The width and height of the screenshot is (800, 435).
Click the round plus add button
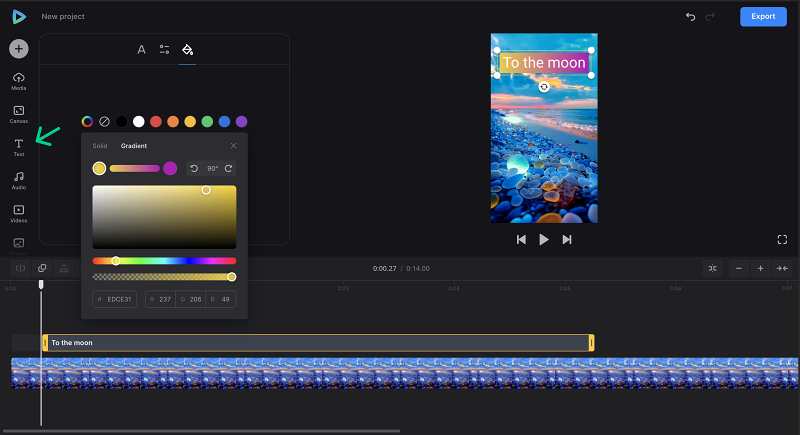[x=19, y=49]
